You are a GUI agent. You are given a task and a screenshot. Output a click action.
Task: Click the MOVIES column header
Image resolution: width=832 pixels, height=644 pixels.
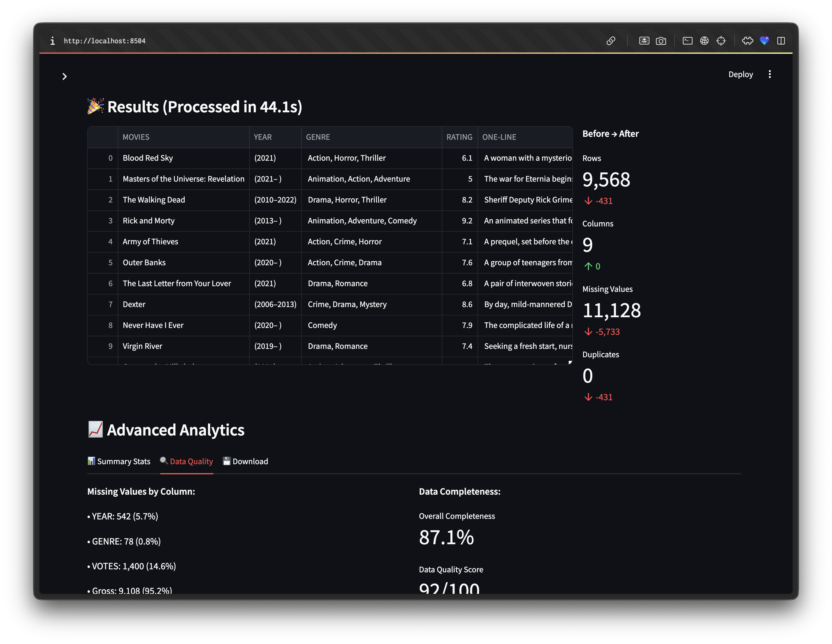click(136, 137)
